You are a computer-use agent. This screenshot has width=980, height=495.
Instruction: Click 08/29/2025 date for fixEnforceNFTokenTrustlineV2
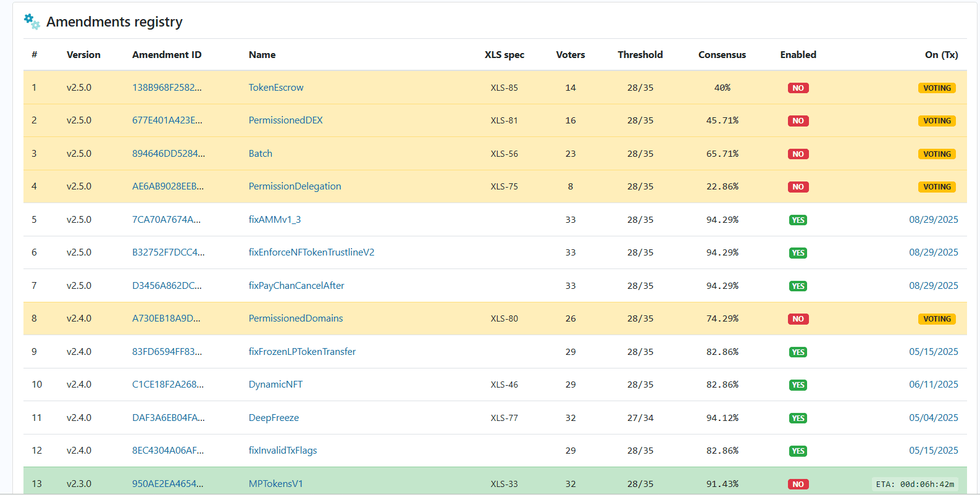point(933,252)
